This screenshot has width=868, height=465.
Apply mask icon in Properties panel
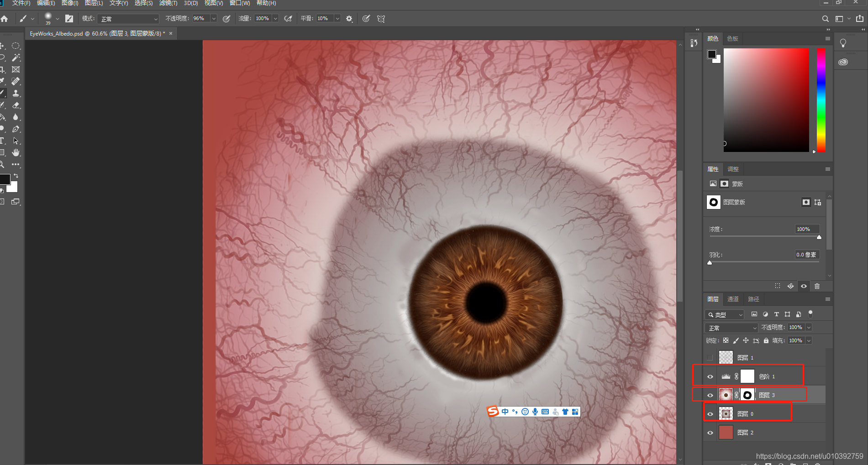[x=791, y=286]
